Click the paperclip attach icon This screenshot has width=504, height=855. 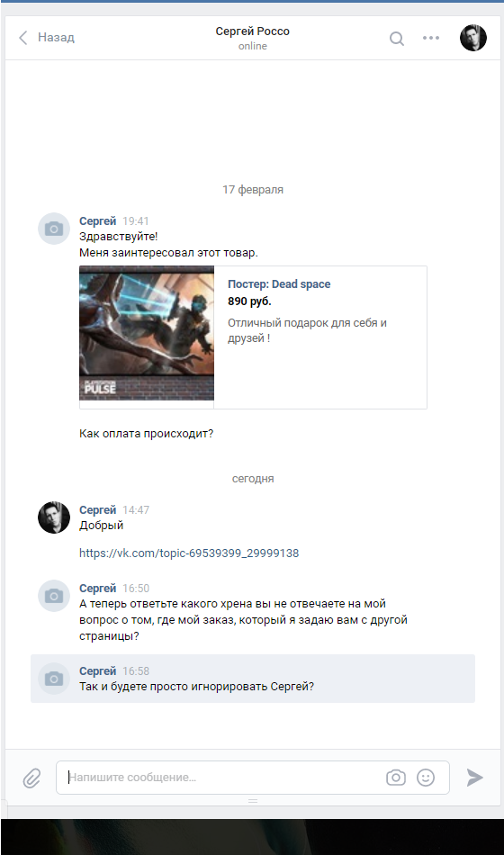click(32, 778)
